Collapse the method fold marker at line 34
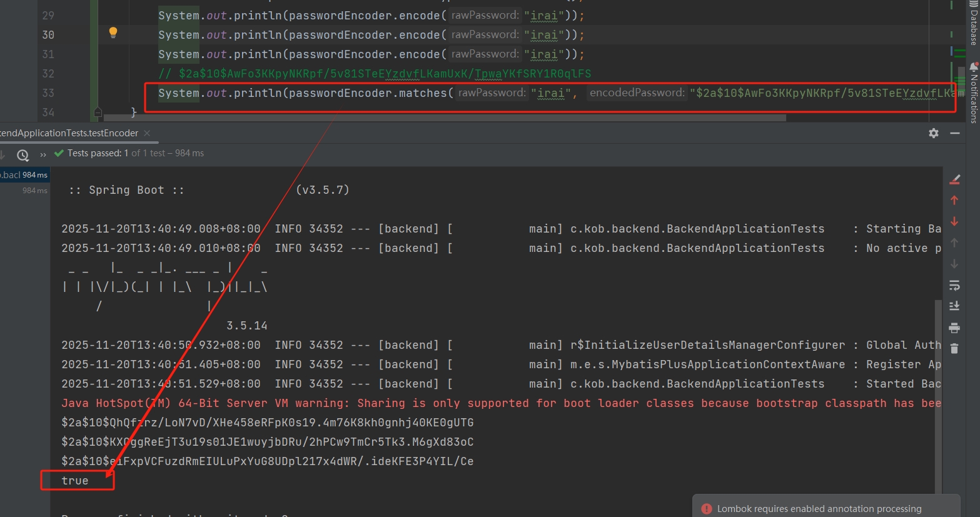 tap(98, 113)
